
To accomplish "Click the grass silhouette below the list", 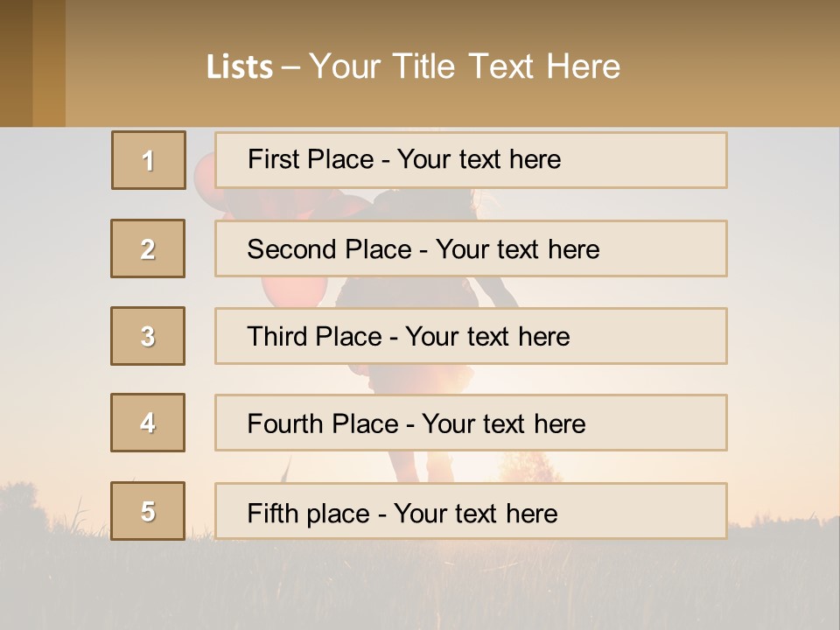I will [x=420, y=586].
